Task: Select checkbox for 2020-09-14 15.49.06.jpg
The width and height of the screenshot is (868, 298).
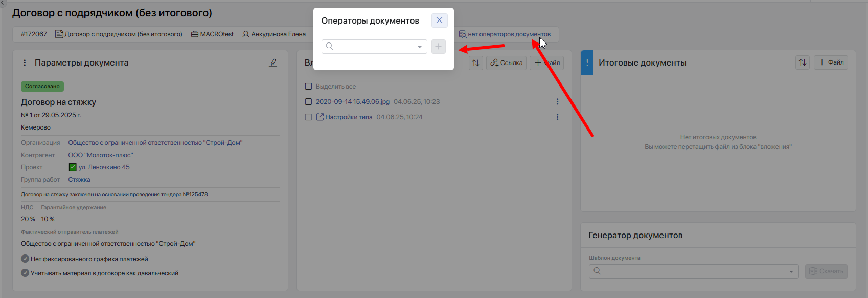Action: 308,102
